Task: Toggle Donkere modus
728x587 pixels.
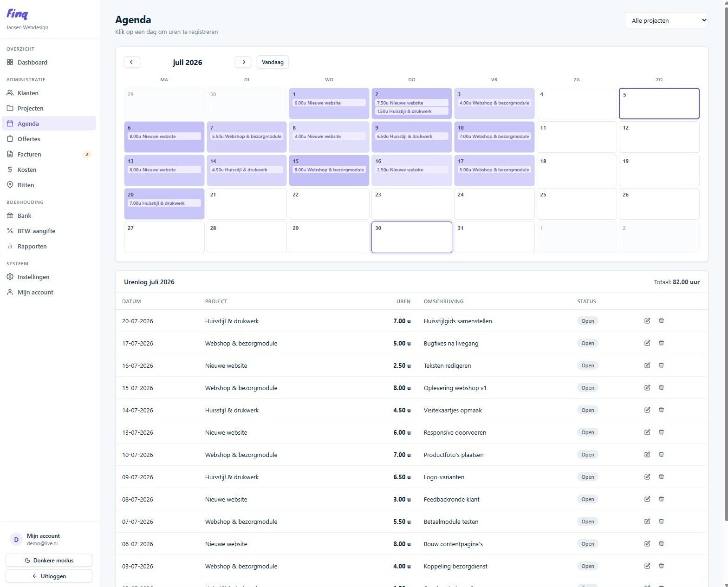Action: 49,560
